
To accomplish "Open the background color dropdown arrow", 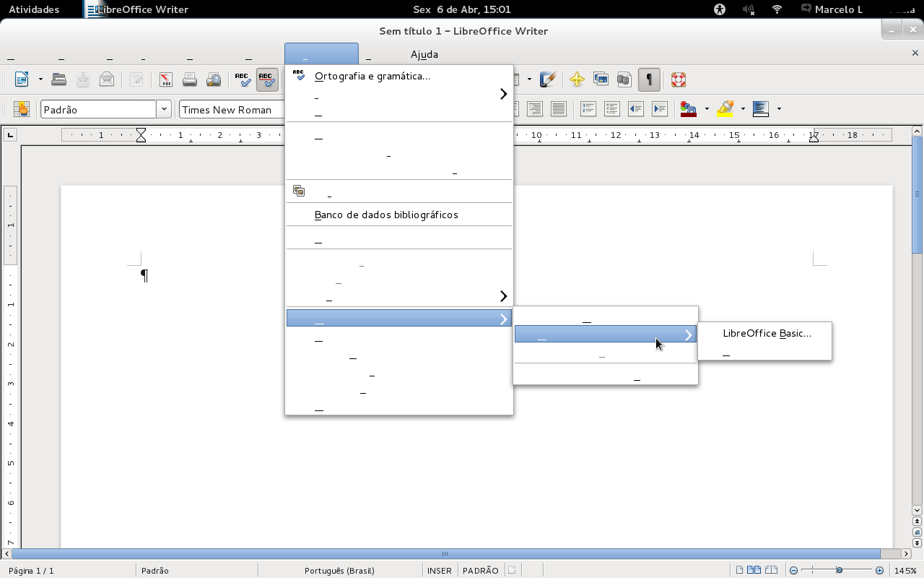I will 779,109.
